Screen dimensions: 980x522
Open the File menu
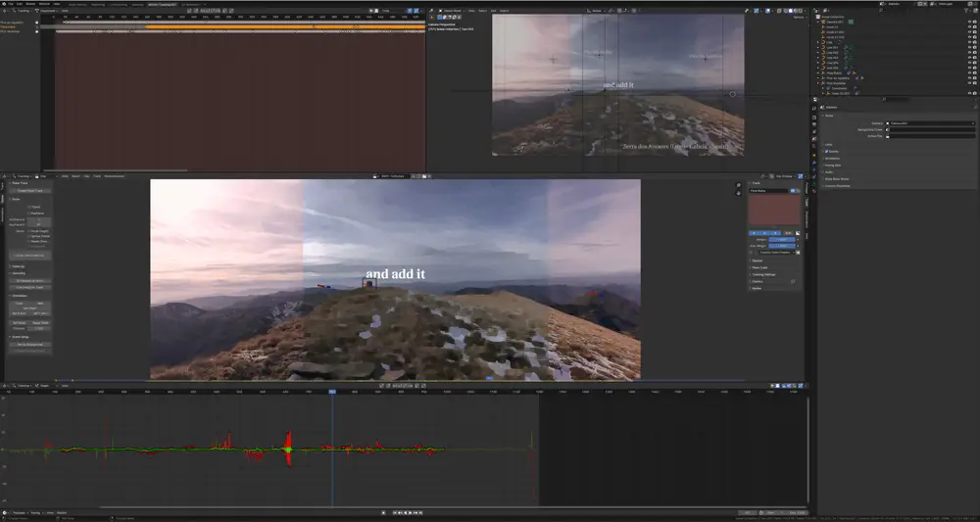pyautogui.click(x=11, y=4)
